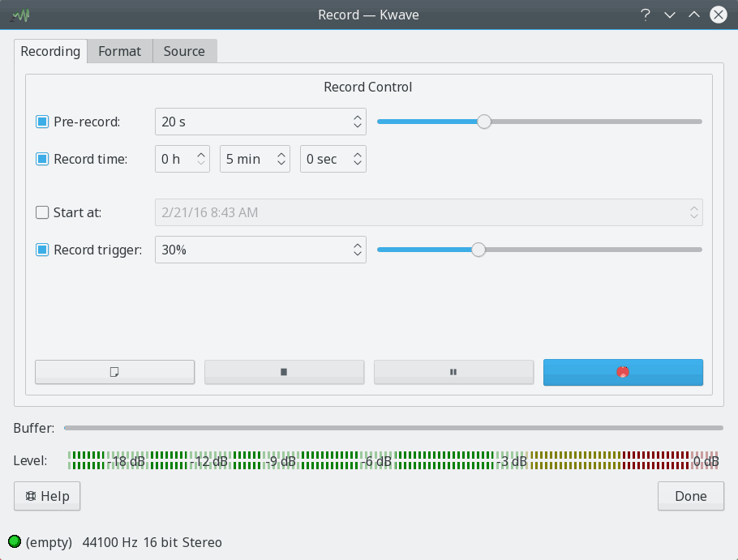Click the 44100 Hz status text

pos(109,543)
